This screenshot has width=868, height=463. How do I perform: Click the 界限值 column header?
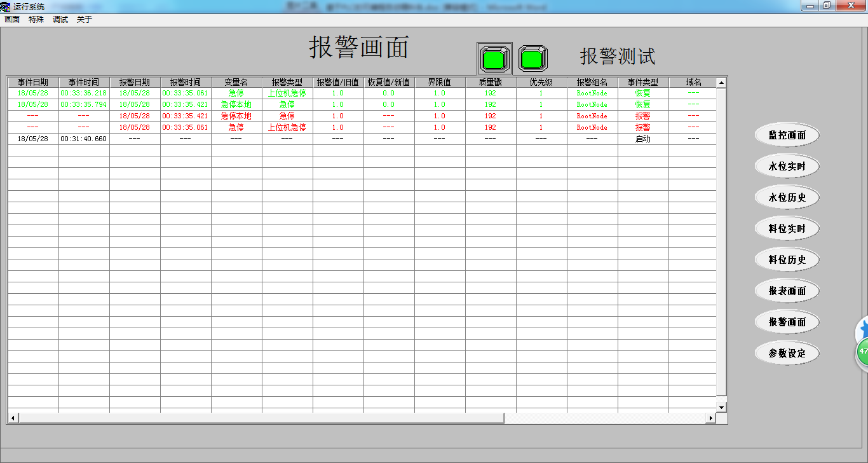click(440, 83)
